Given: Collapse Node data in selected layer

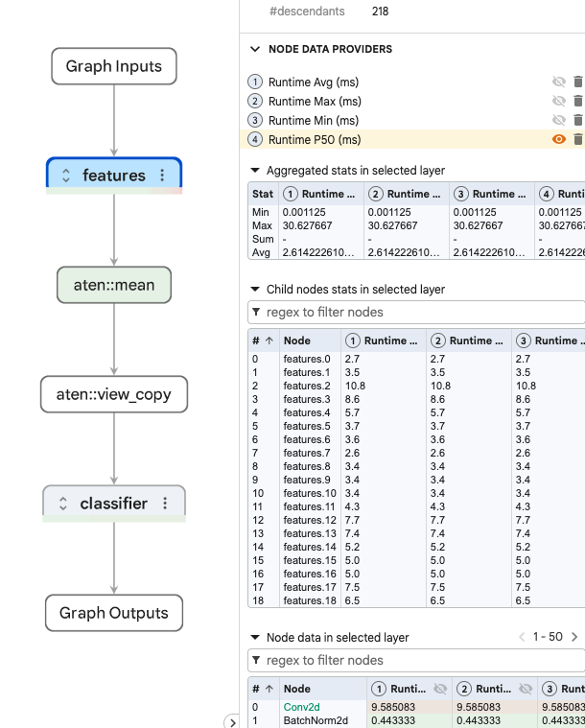Looking at the screenshot, I should [255, 638].
